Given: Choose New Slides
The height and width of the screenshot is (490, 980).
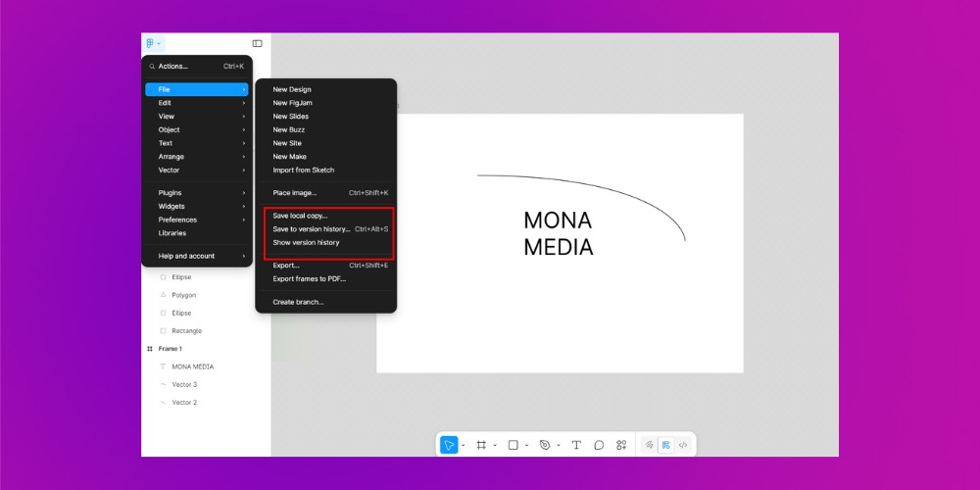Looking at the screenshot, I should point(326,117).
